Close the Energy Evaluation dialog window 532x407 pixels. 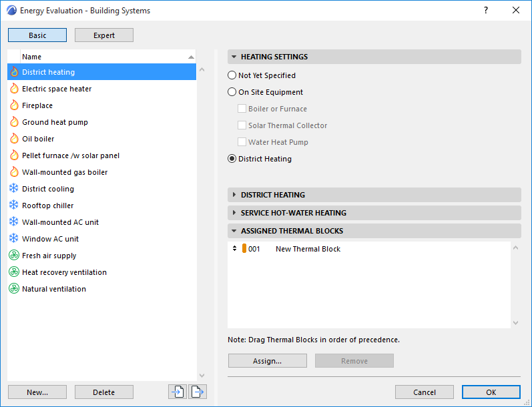516,10
